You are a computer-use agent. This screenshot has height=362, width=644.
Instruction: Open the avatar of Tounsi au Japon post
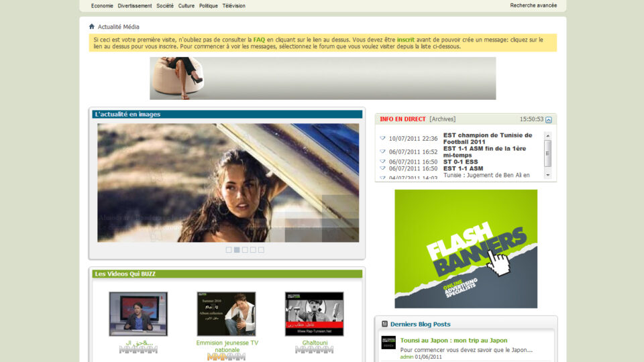click(x=388, y=343)
